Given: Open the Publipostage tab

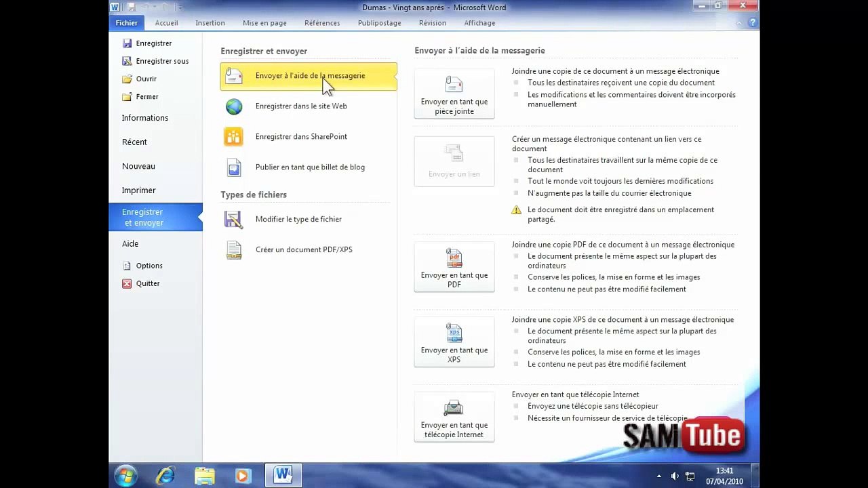Looking at the screenshot, I should (x=379, y=22).
